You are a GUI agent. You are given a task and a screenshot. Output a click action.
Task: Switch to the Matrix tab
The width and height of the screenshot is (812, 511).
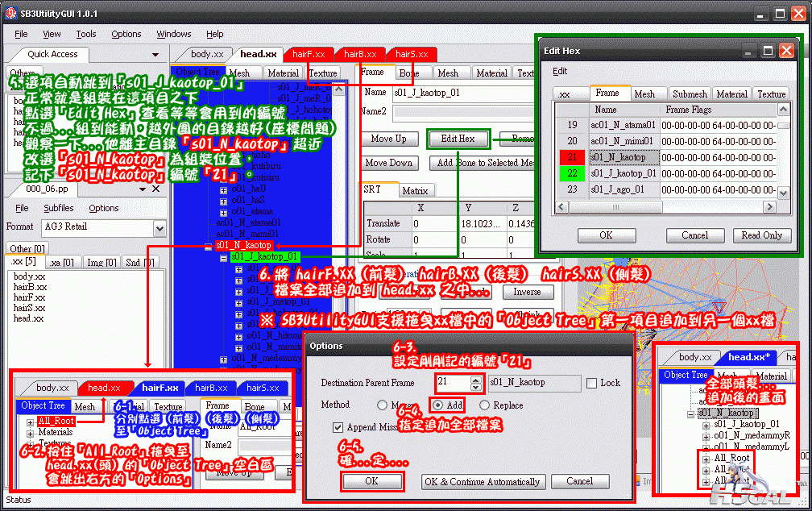tap(416, 191)
